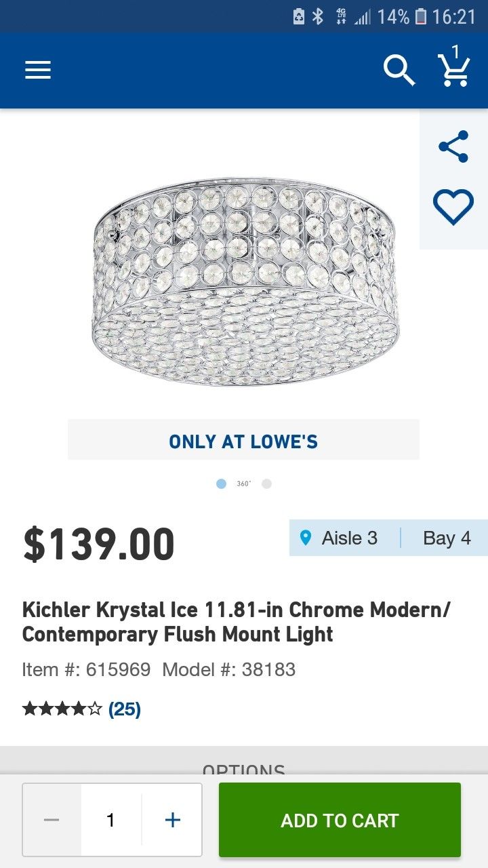
Task: Open the navigation hamburger menu
Action: tap(38, 70)
